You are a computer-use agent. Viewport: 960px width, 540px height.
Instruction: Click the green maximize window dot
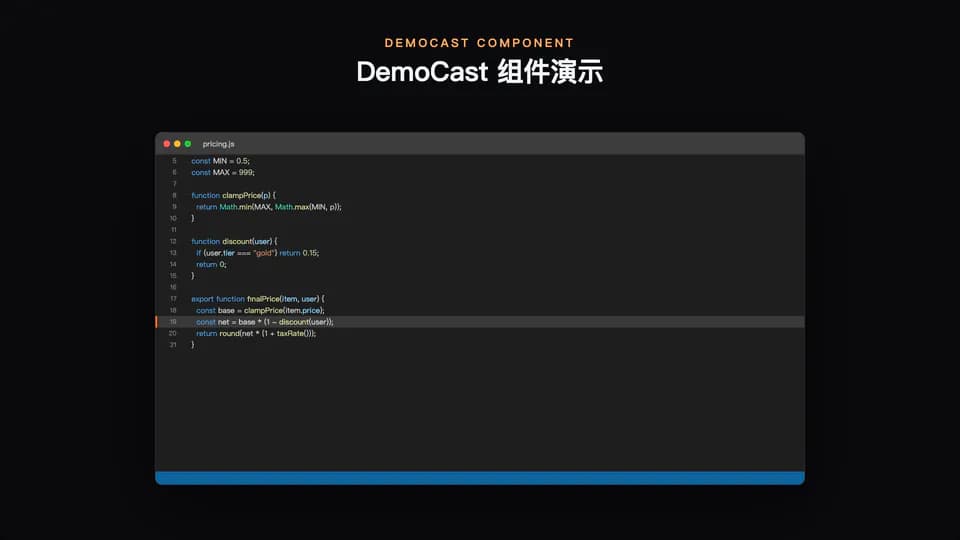coord(188,144)
